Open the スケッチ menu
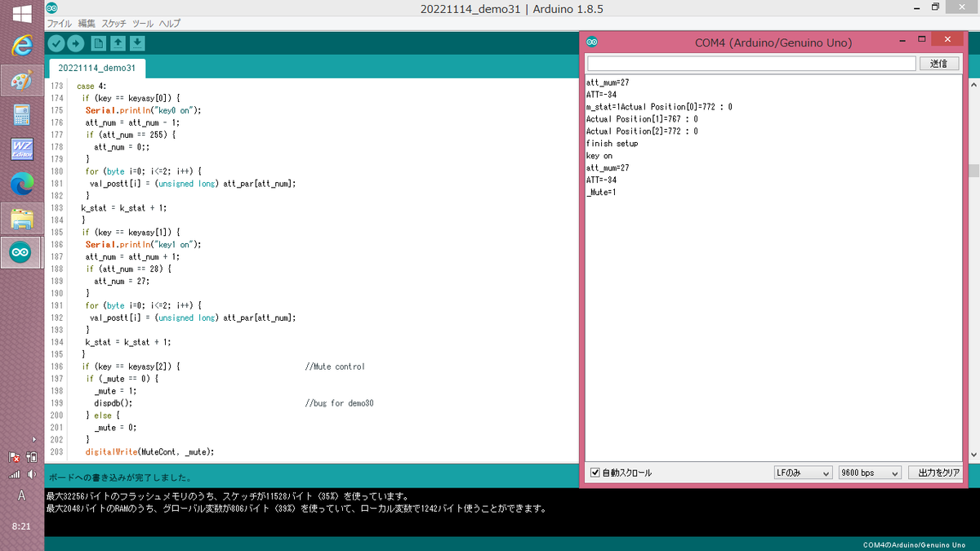The height and width of the screenshot is (551, 980). coord(114,24)
